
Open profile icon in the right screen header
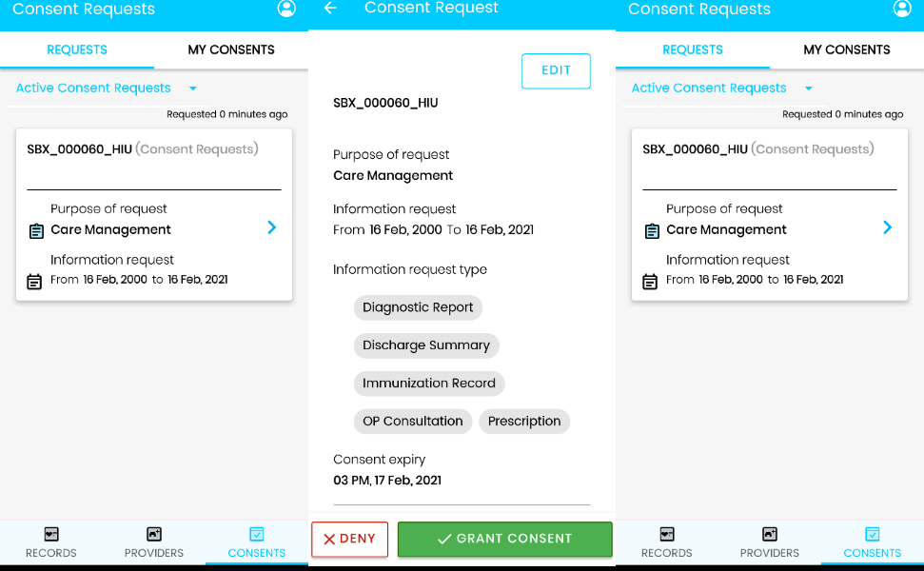click(902, 9)
